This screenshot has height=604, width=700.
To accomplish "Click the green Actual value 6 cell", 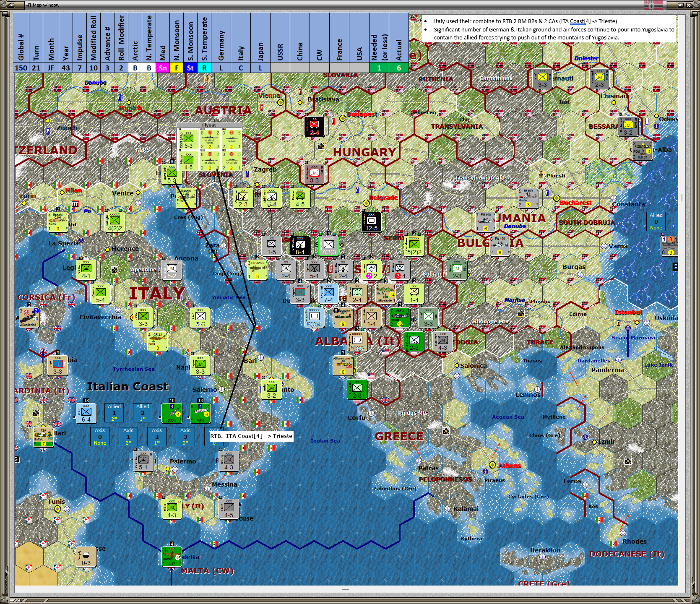I will click(x=399, y=68).
